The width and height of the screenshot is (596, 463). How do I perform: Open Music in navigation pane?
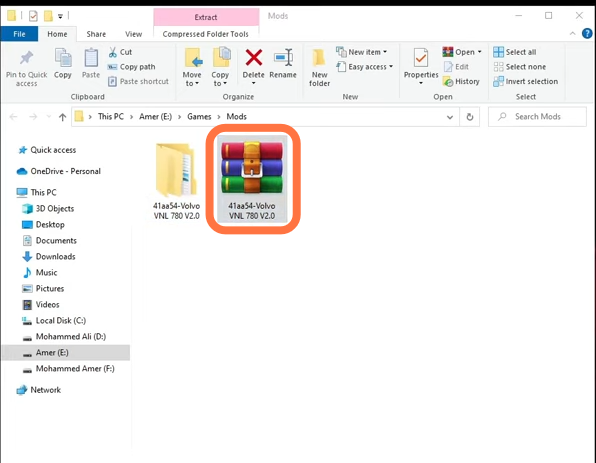(x=40, y=272)
